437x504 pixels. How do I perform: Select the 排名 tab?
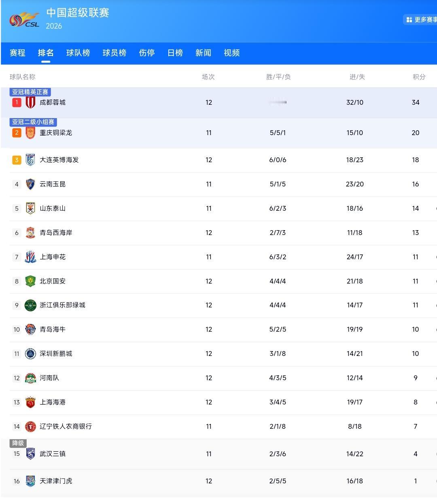click(x=46, y=53)
